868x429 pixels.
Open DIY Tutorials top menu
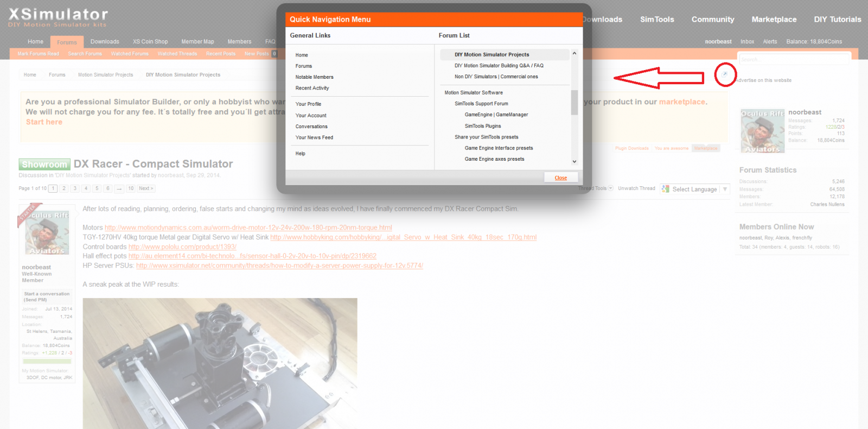pyautogui.click(x=837, y=20)
